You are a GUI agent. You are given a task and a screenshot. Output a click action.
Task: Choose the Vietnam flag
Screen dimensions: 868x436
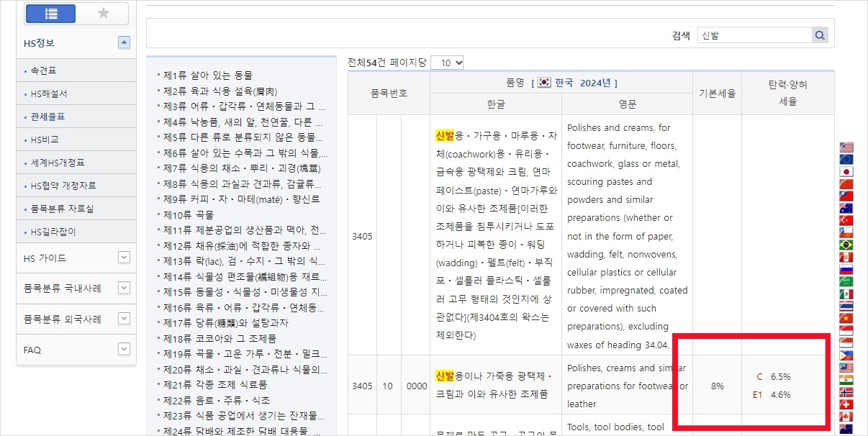click(x=846, y=318)
